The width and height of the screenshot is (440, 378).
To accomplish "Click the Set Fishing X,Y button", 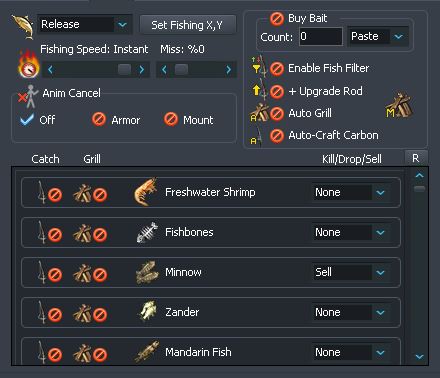I will (x=188, y=25).
